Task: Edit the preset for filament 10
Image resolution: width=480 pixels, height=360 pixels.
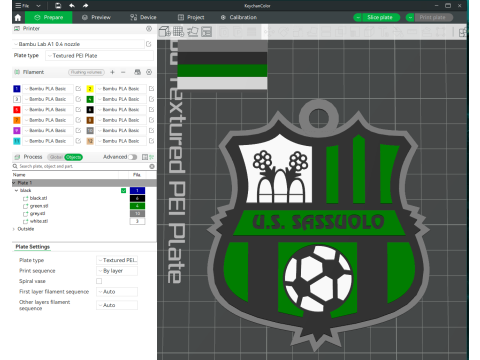Action: (151, 130)
